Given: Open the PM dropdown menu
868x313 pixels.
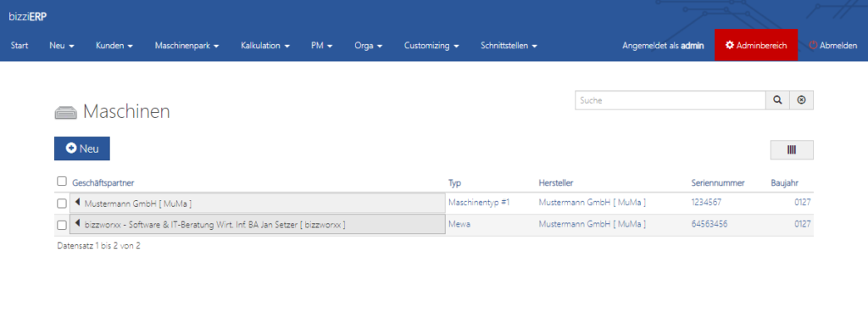Looking at the screenshot, I should 321,46.
